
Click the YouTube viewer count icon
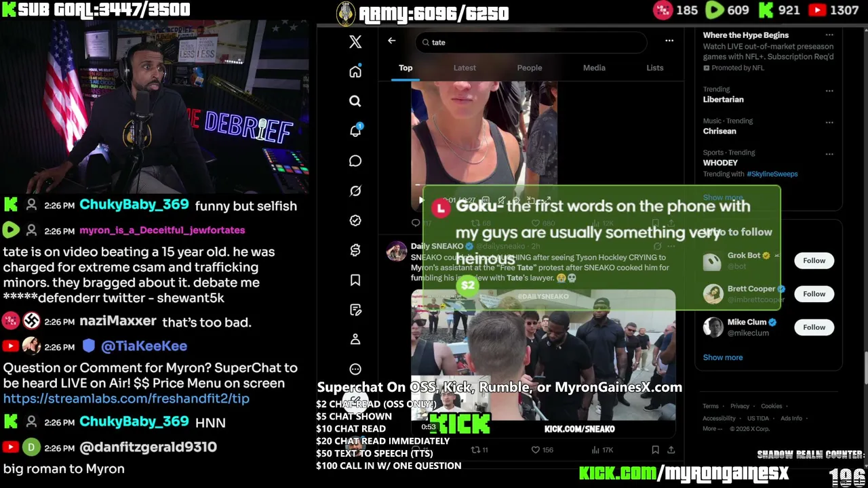click(x=817, y=10)
